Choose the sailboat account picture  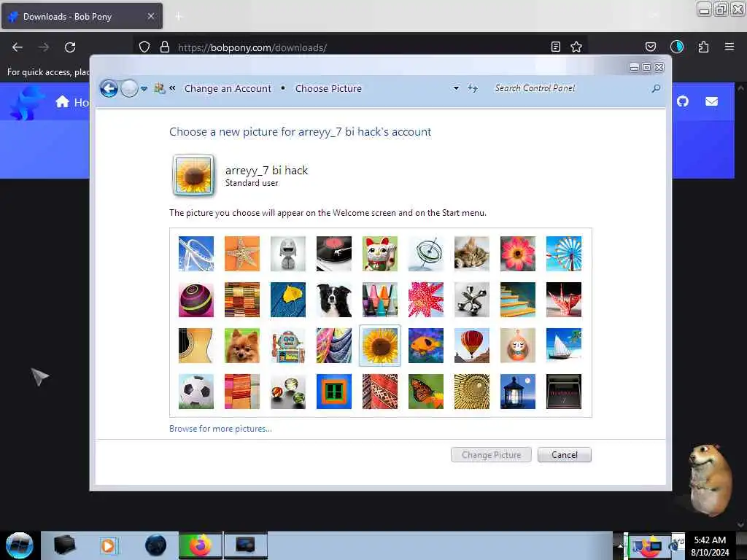point(564,346)
